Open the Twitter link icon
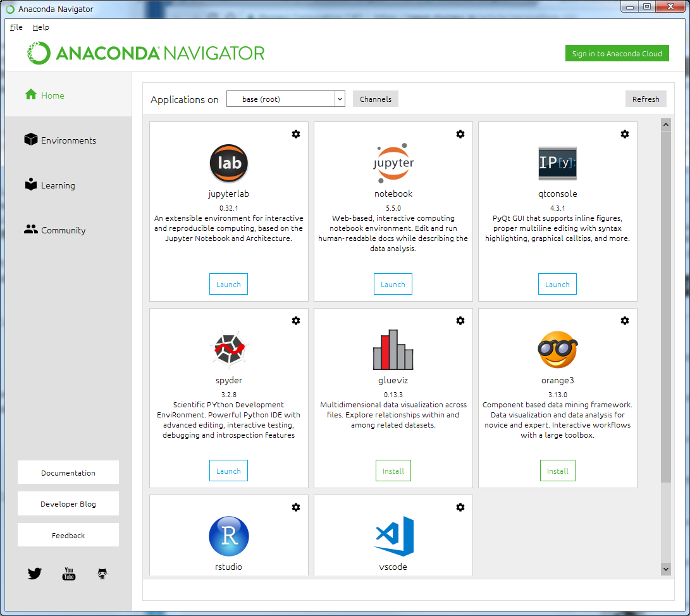Viewport: 690px width, 616px height. (x=34, y=574)
